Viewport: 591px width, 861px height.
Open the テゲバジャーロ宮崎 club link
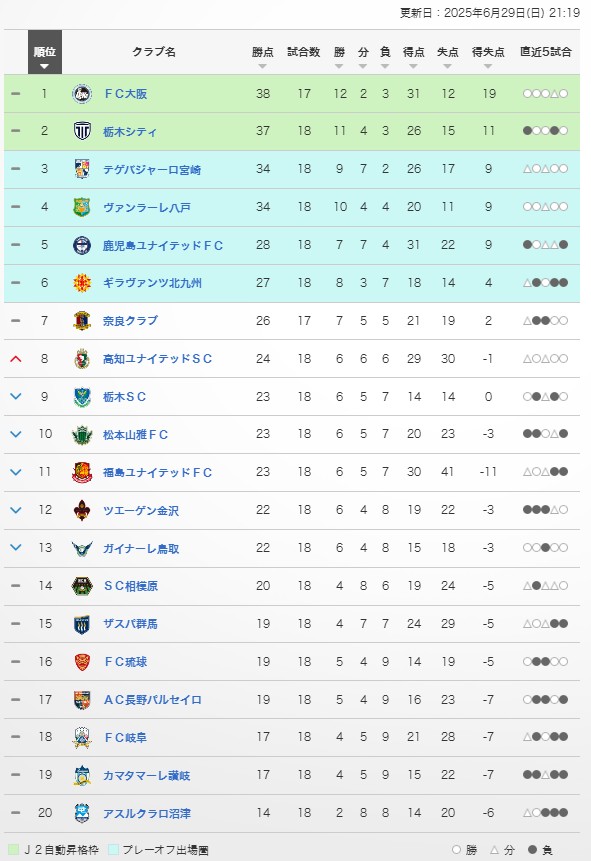[152, 170]
